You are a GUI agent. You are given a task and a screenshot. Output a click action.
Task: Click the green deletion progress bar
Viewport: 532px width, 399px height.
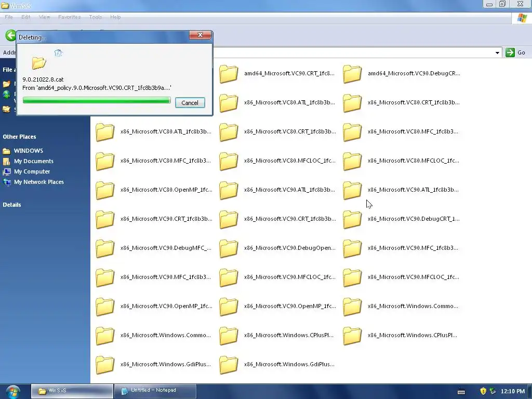click(x=97, y=100)
